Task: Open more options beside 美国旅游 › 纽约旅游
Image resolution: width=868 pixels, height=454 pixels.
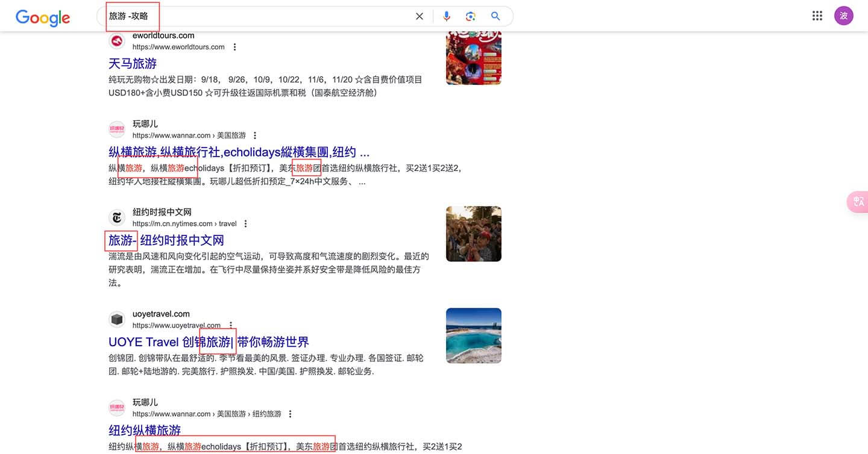Action: coord(291,414)
